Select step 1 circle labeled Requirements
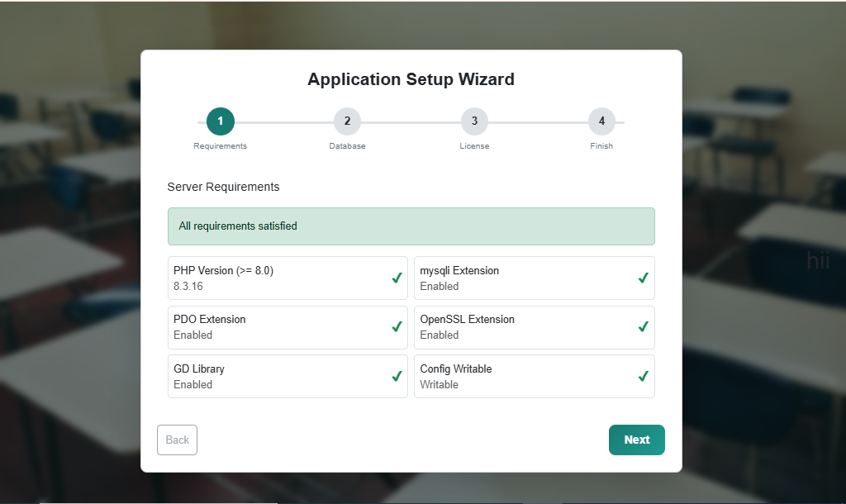Screen dimensions: 846x504 [x=220, y=121]
